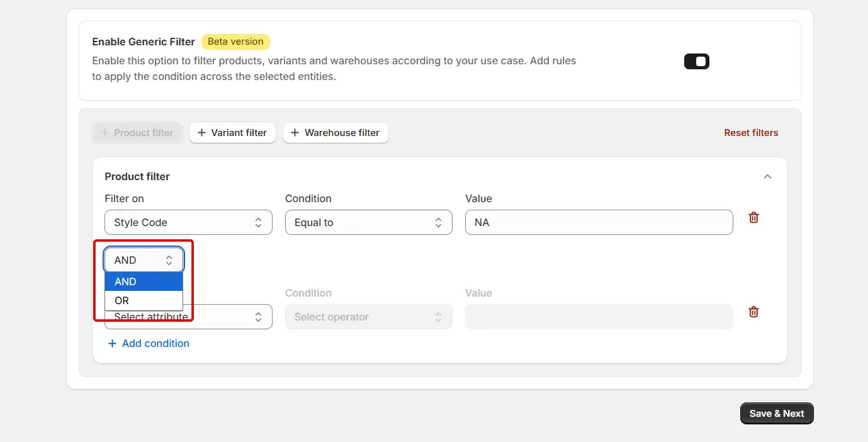
Task: Add a Warehouse filter
Action: point(335,133)
